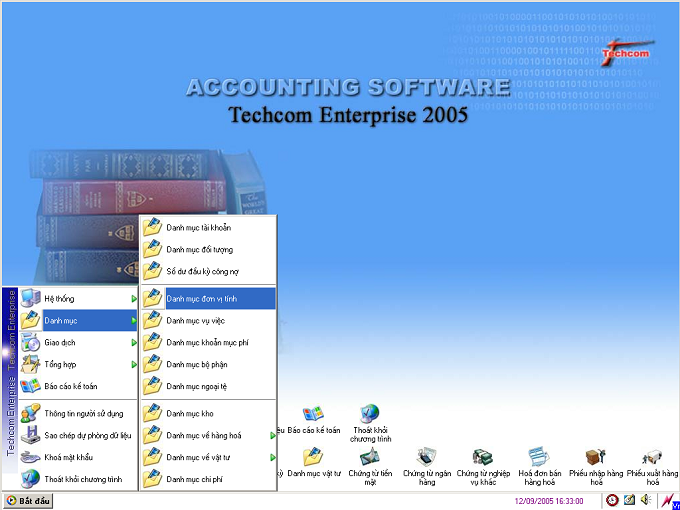
Task: Open Chứng từ ngân hàng shortcut
Action: click(x=427, y=467)
